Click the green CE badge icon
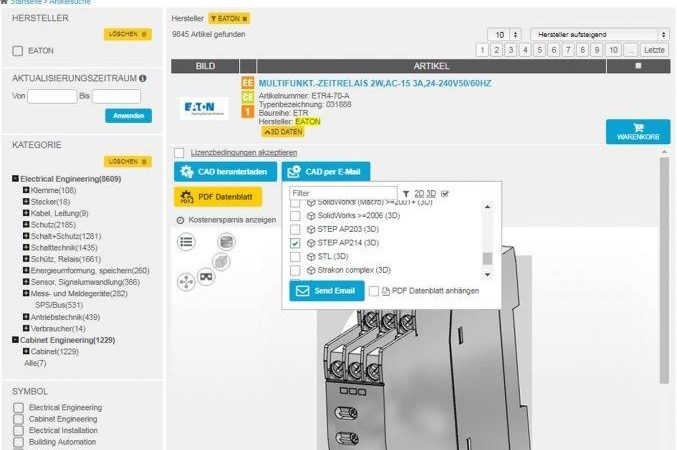This screenshot has width=677, height=450. click(247, 97)
